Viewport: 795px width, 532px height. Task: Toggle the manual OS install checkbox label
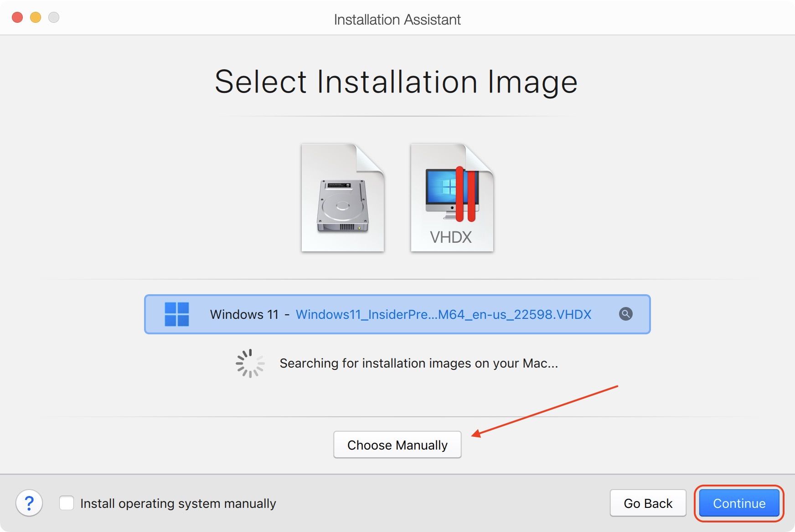pos(177,503)
